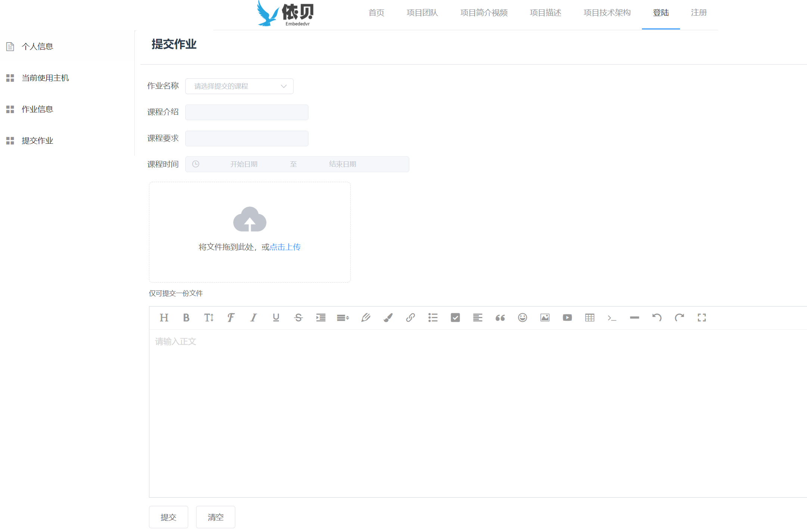The width and height of the screenshot is (807, 532).
Task: Click the 开始日期 start date field
Action: click(243, 164)
